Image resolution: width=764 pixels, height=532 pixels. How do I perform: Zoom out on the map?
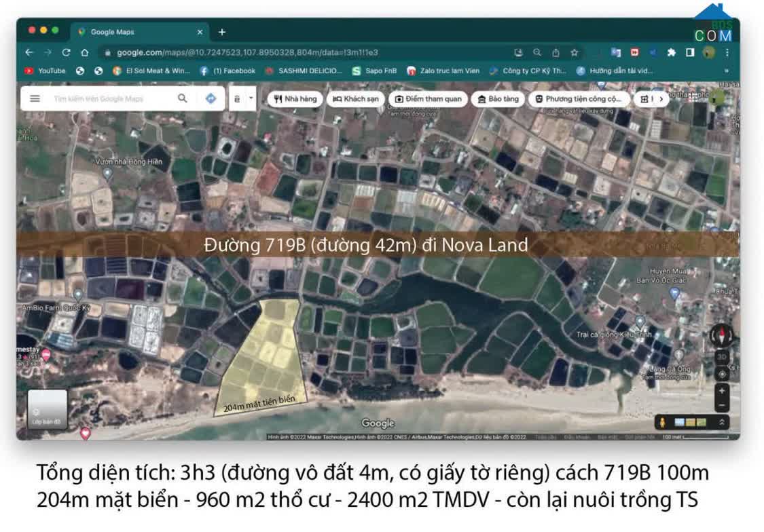pyautogui.click(x=722, y=405)
